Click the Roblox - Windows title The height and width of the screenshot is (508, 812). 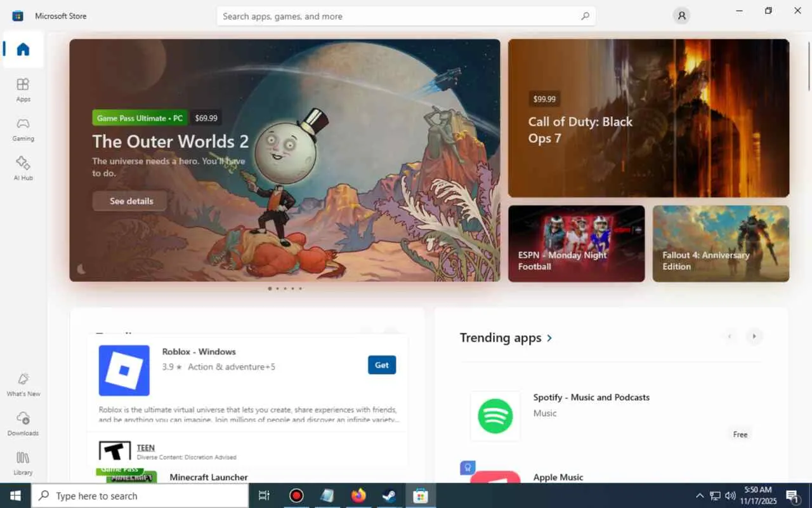[x=199, y=351]
